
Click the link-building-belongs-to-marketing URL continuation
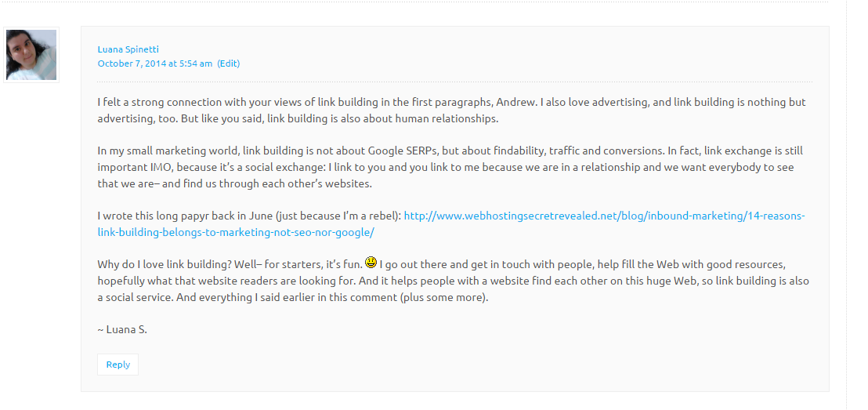[236, 232]
